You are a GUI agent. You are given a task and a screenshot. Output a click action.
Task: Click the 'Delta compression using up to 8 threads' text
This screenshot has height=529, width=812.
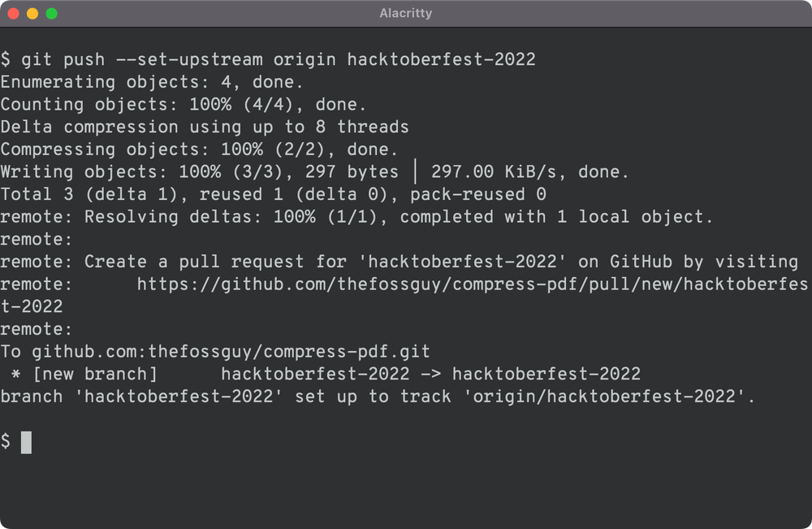tap(203, 127)
